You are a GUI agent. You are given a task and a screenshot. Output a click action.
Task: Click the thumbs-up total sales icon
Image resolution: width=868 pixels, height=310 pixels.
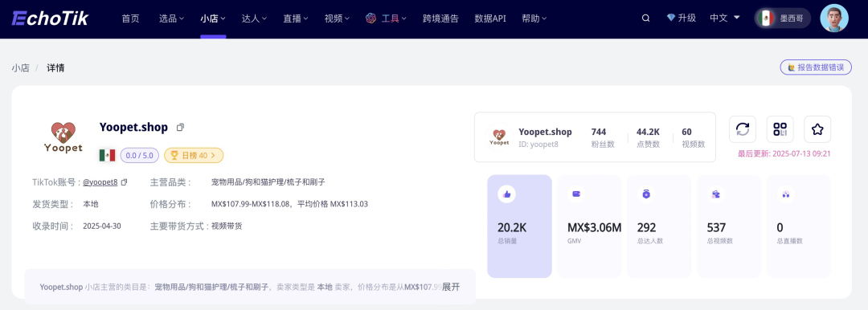pos(506,194)
